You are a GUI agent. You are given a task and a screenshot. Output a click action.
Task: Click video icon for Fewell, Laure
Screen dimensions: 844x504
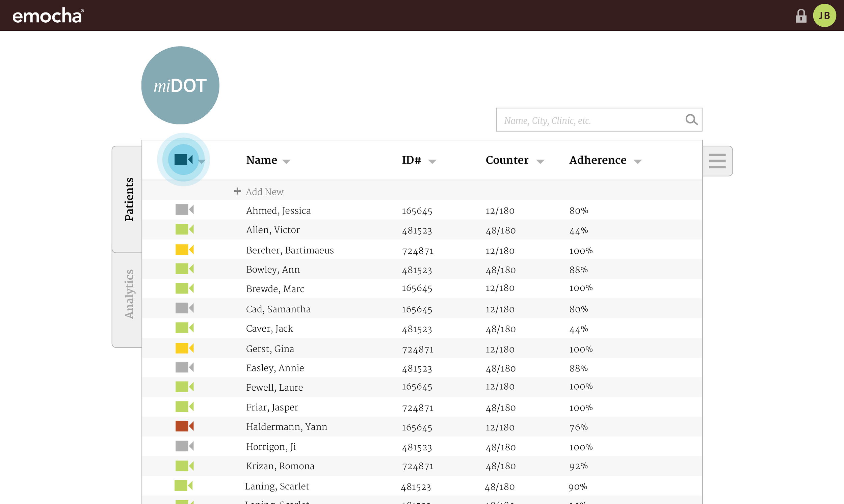pyautogui.click(x=184, y=387)
